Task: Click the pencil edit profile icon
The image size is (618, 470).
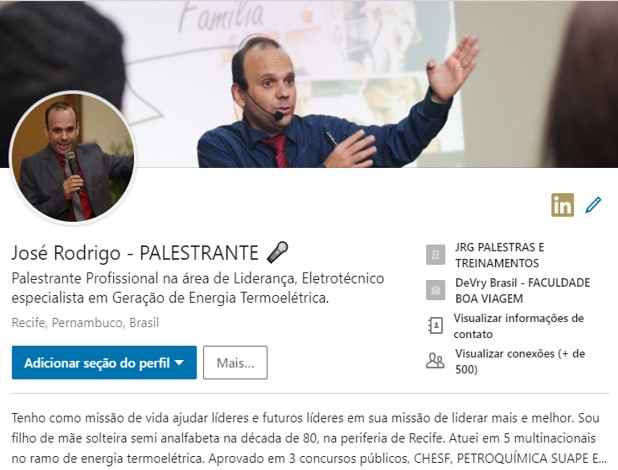Action: pyautogui.click(x=593, y=205)
